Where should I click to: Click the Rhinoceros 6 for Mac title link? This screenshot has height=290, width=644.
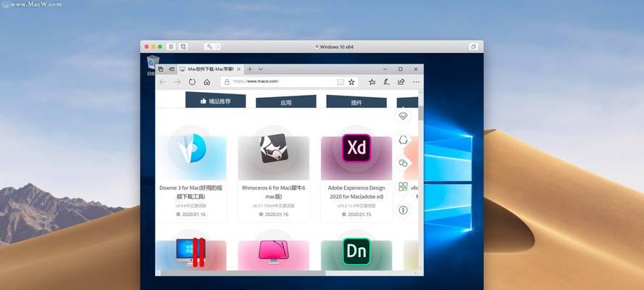click(x=274, y=192)
